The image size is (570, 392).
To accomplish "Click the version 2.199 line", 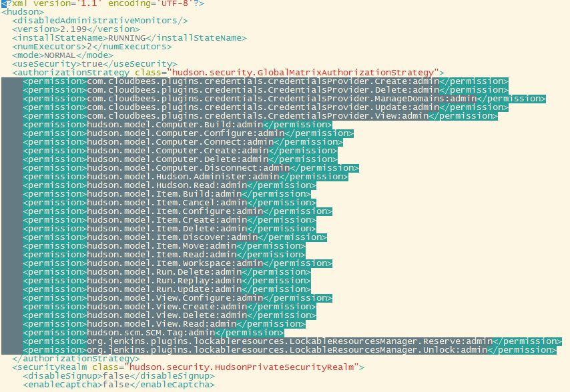I will 76,29.
